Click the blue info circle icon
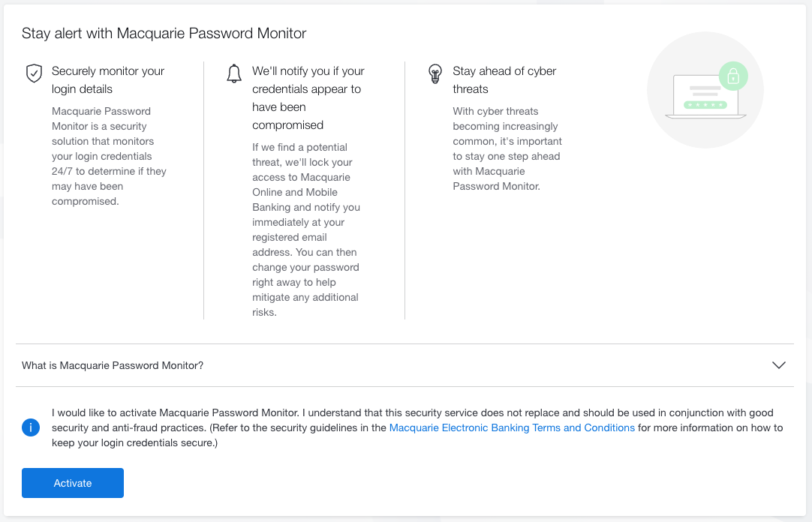This screenshot has height=522, width=812. tap(31, 427)
